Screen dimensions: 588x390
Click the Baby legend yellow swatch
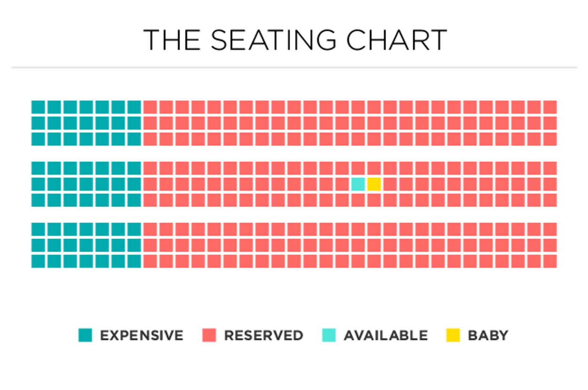[x=453, y=335]
